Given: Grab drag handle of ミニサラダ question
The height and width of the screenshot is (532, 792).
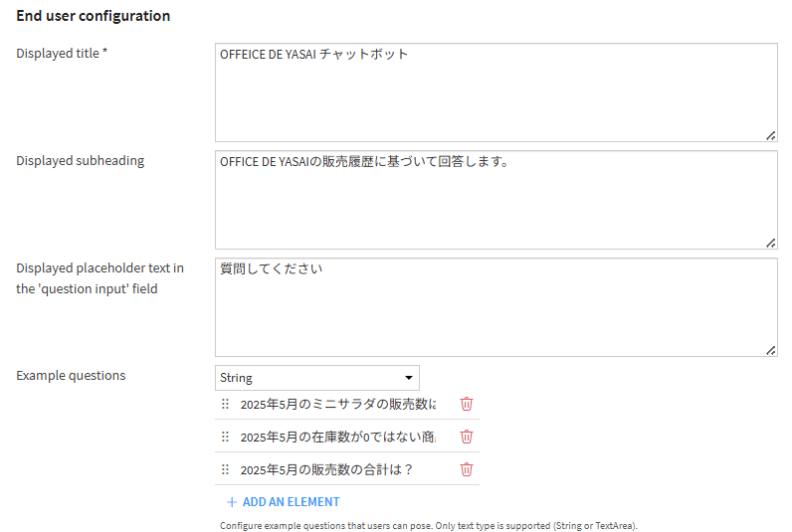Looking at the screenshot, I should 225,404.
